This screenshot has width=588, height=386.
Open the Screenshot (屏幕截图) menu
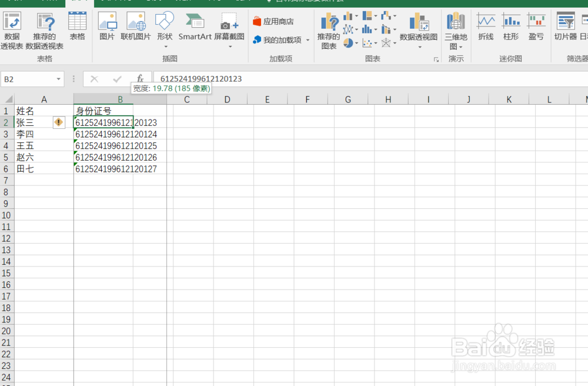pyautogui.click(x=229, y=30)
